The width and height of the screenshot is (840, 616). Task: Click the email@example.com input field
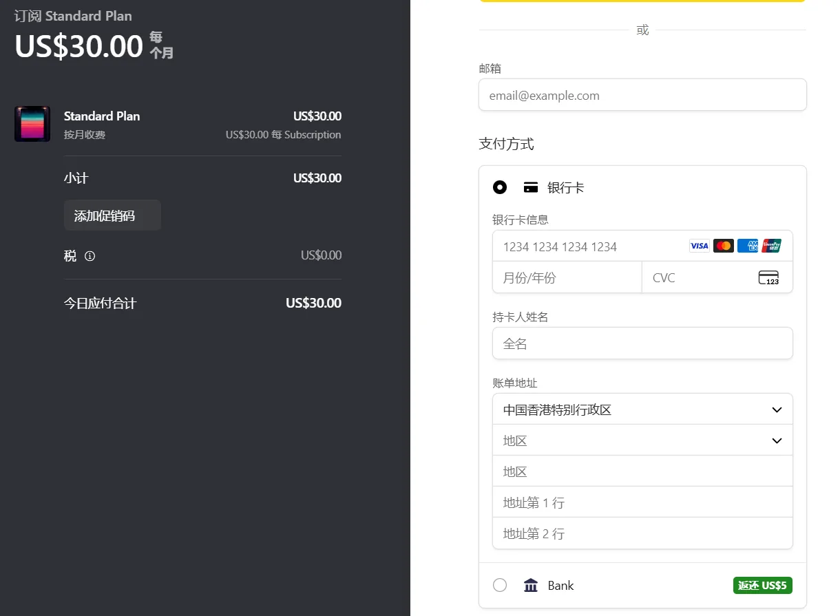click(642, 94)
